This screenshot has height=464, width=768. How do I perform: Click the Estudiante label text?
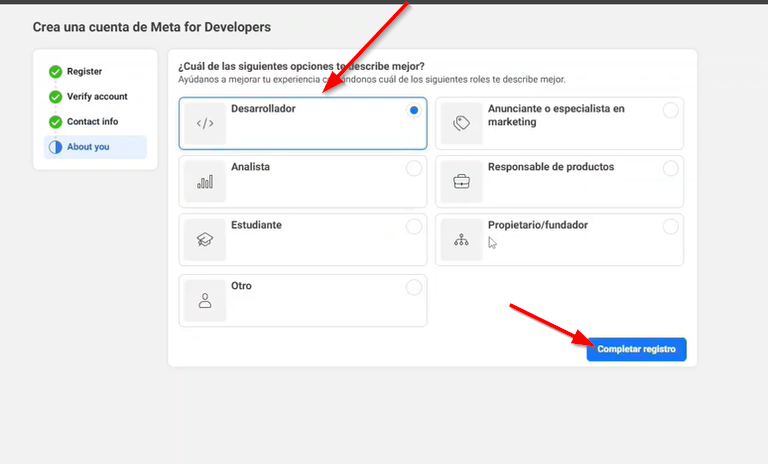coord(256,225)
